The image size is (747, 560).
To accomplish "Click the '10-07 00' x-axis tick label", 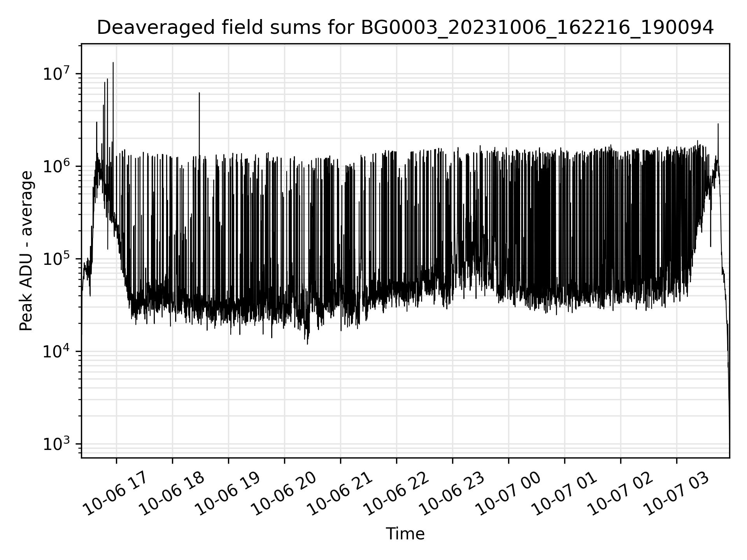I will click(509, 493).
